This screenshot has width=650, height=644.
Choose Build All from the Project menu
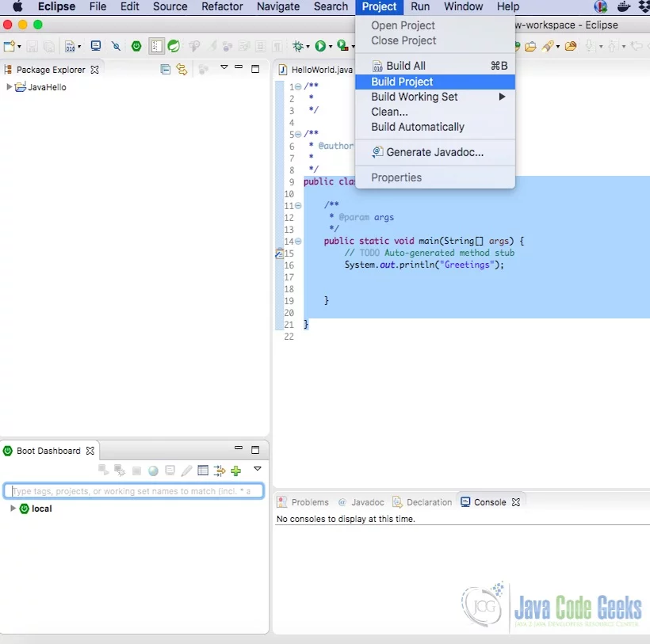tap(435, 66)
